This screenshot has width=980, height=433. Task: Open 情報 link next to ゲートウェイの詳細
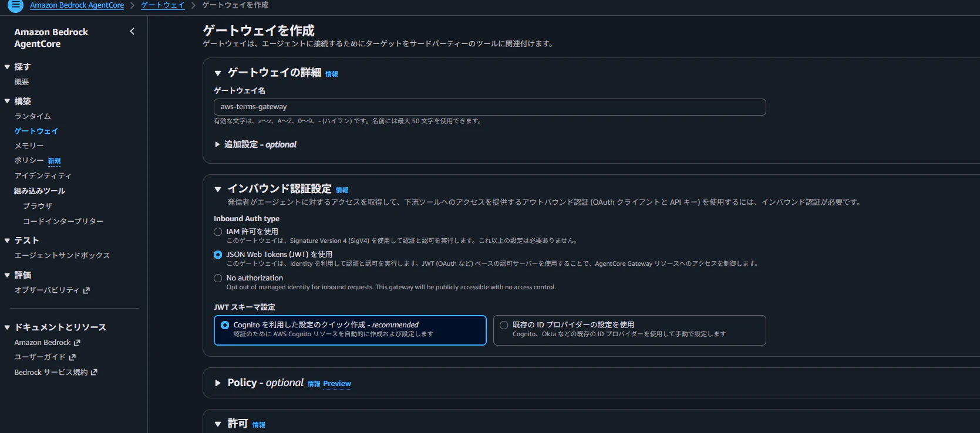coord(332,74)
